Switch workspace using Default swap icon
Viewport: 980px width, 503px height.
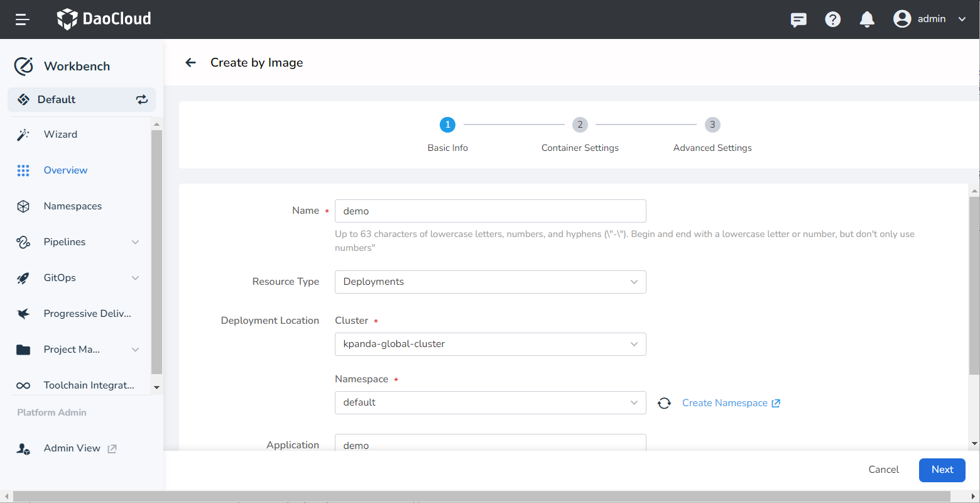click(142, 99)
